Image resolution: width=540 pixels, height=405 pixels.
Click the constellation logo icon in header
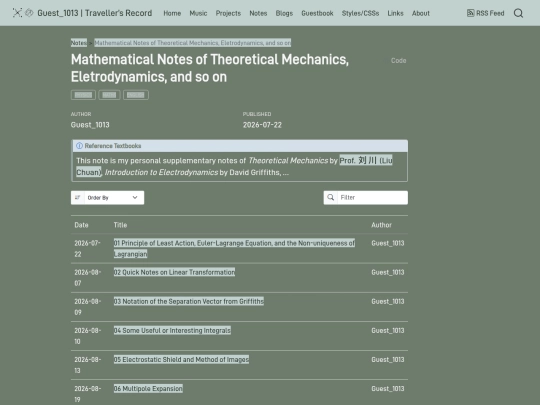[17, 13]
